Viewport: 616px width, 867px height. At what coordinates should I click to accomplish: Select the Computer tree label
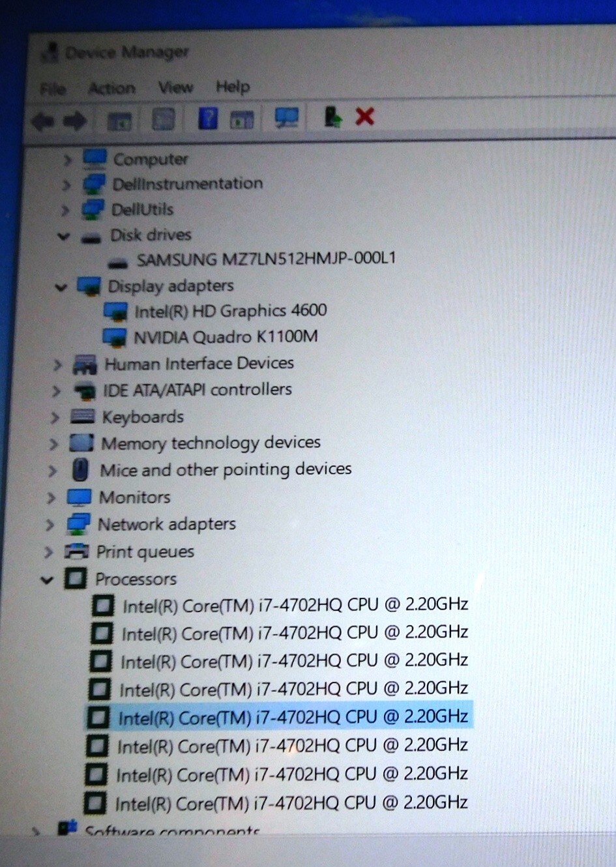pyautogui.click(x=151, y=159)
